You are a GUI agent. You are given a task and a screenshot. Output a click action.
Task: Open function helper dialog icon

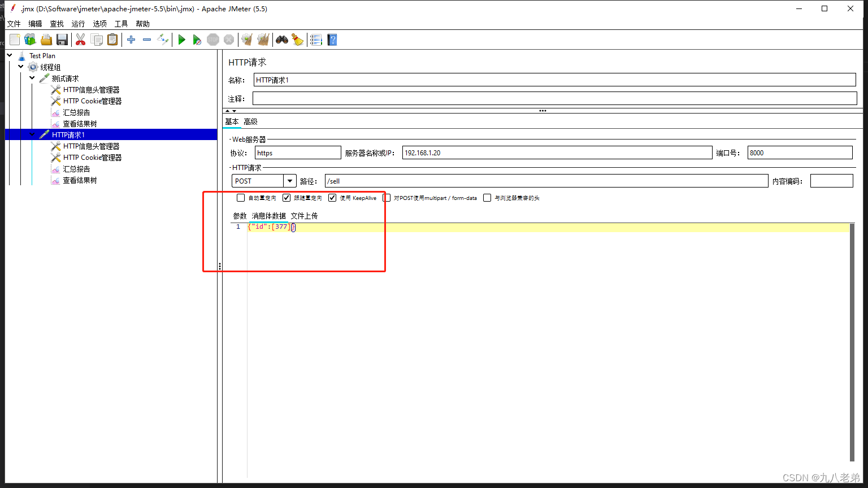click(x=316, y=40)
